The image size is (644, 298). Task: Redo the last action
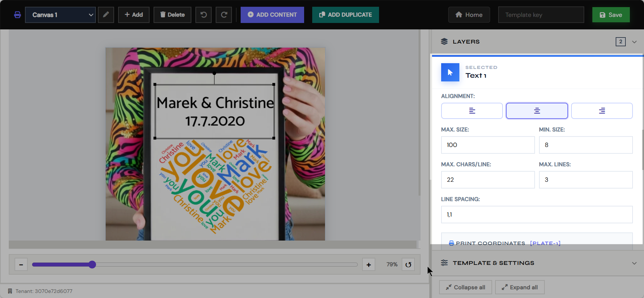224,15
